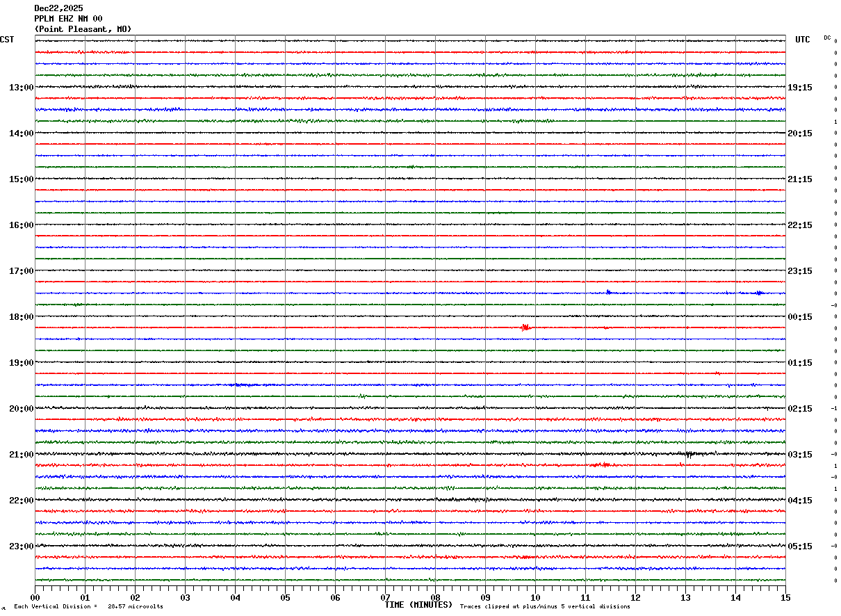The width and height of the screenshot is (841, 616).
Task: Click minute 03 on the time axis
Action: pyautogui.click(x=185, y=597)
